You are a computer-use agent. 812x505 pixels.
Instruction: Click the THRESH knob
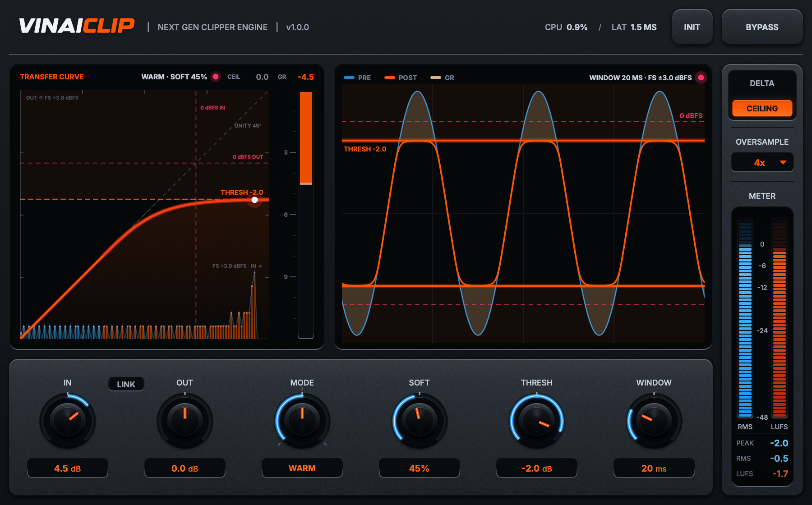(x=537, y=421)
